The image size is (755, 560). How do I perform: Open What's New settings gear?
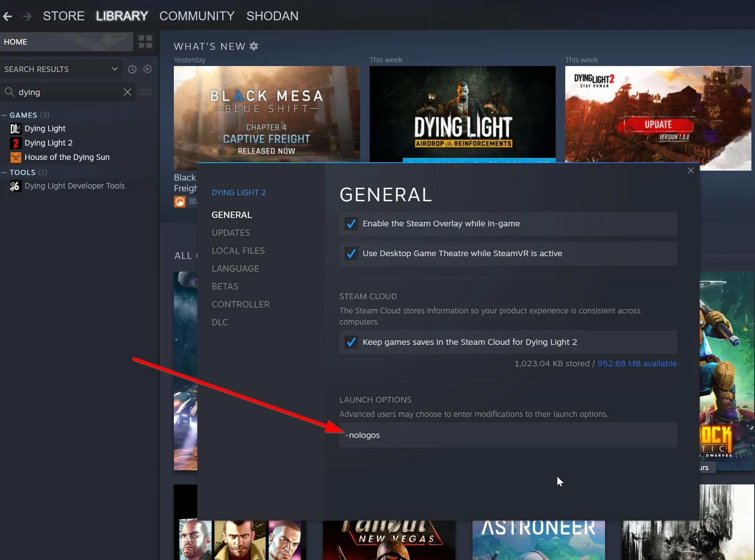point(254,47)
